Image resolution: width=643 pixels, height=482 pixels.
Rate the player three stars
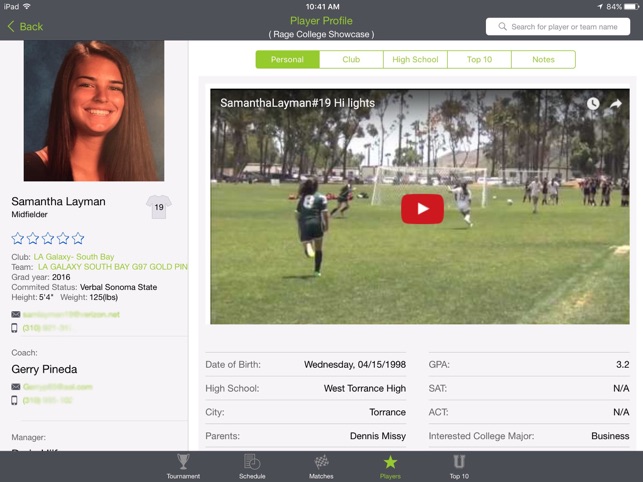coord(48,238)
